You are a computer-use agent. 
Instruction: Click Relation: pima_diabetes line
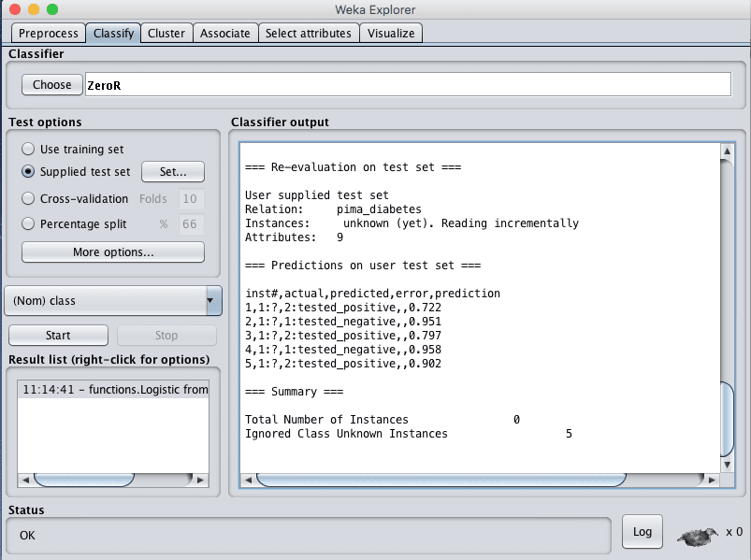click(333, 209)
